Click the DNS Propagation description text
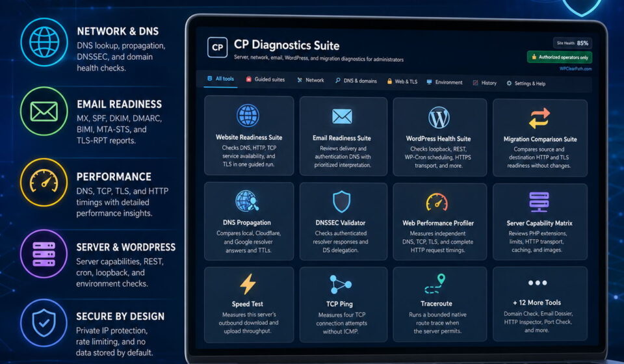 [x=248, y=242]
